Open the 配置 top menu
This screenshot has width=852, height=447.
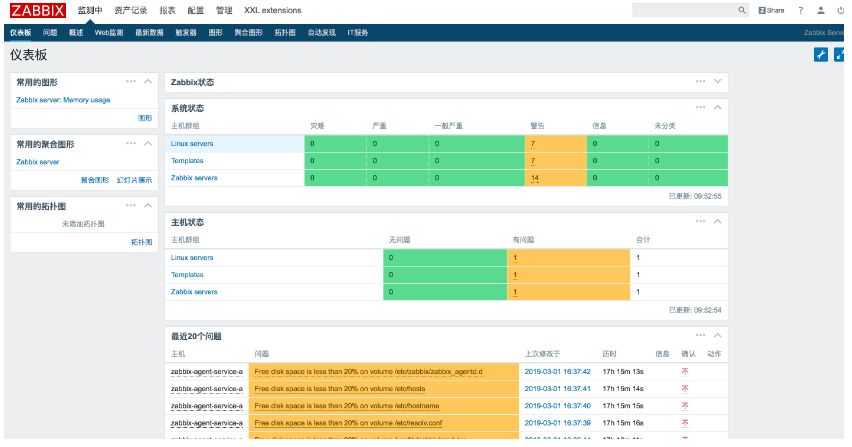[x=196, y=10]
